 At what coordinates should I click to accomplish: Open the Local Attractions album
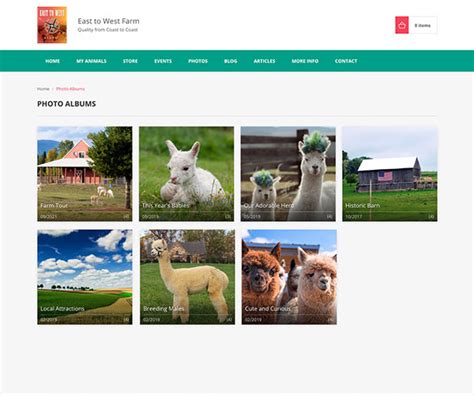85,277
